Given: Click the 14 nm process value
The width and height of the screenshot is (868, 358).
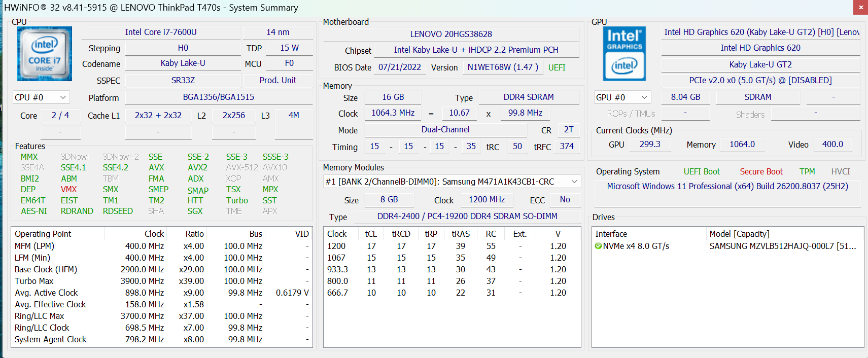Looking at the screenshot, I should pos(278,32).
